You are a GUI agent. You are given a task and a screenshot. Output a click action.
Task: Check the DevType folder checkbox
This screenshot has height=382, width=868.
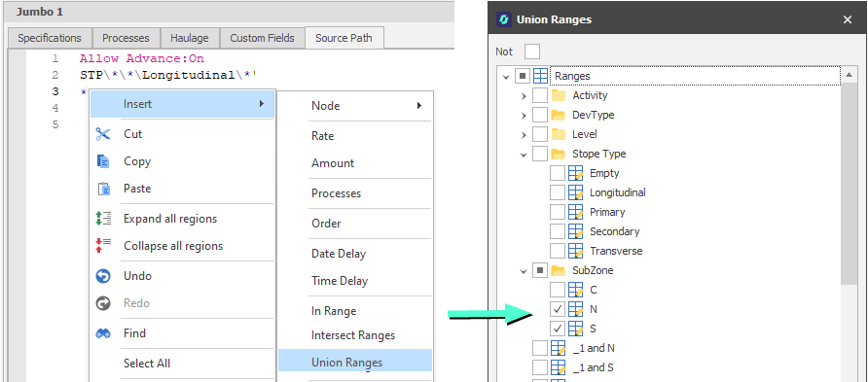[x=540, y=115]
